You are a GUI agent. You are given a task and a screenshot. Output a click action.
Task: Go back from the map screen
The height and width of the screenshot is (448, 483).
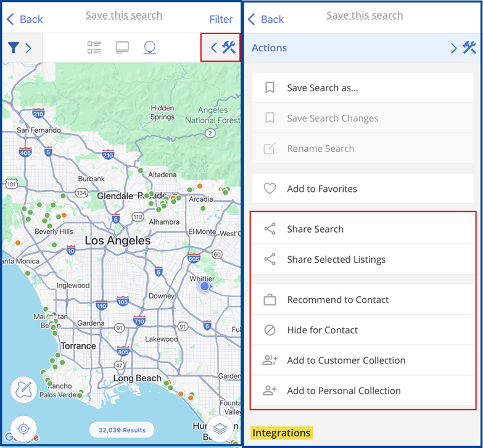click(25, 19)
